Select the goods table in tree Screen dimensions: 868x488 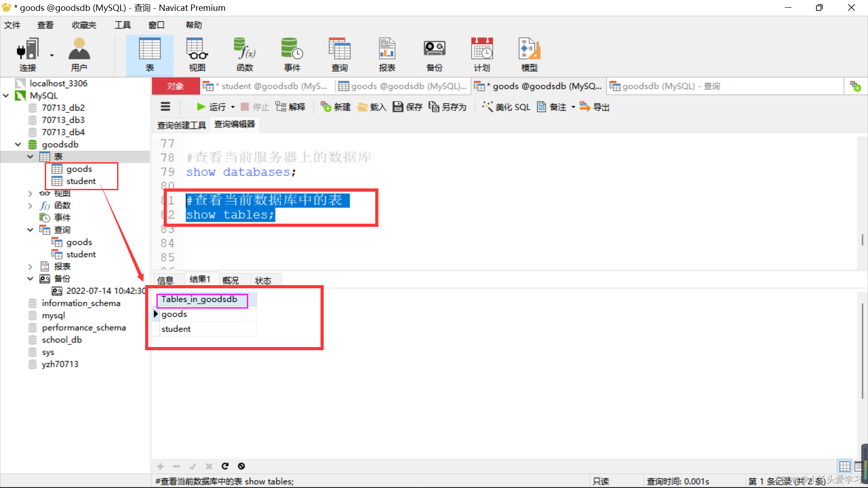click(79, 169)
